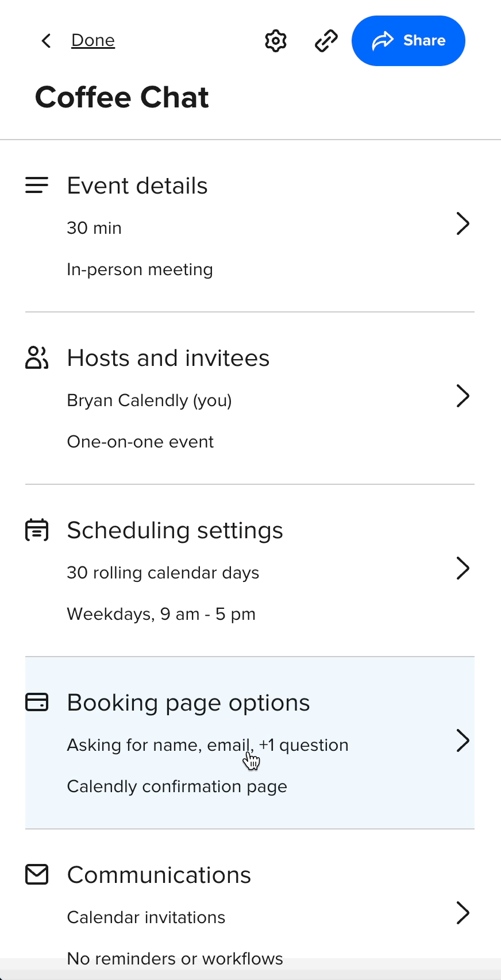Expand Scheduling settings chevron arrow
501x980 pixels.
click(463, 568)
